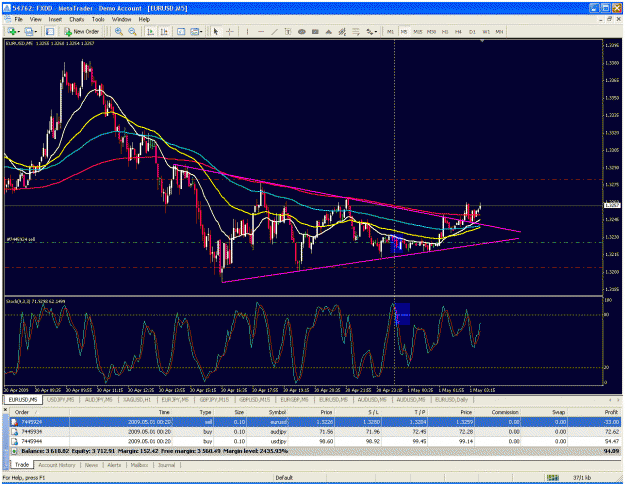Image resolution: width=625 pixels, height=484 pixels.
Task: Select the Horizontal Line tool
Action: point(261,31)
